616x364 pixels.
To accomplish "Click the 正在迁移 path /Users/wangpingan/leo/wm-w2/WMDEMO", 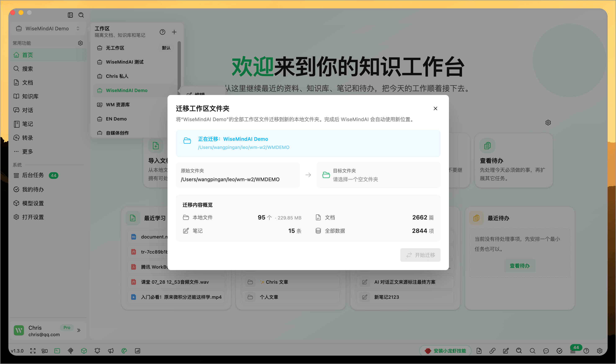I will pos(244,147).
